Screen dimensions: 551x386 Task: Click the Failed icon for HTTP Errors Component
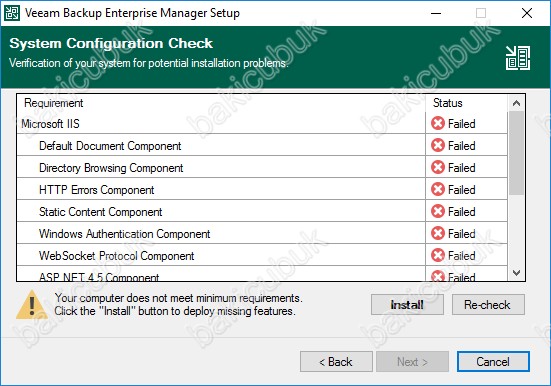[x=438, y=189]
